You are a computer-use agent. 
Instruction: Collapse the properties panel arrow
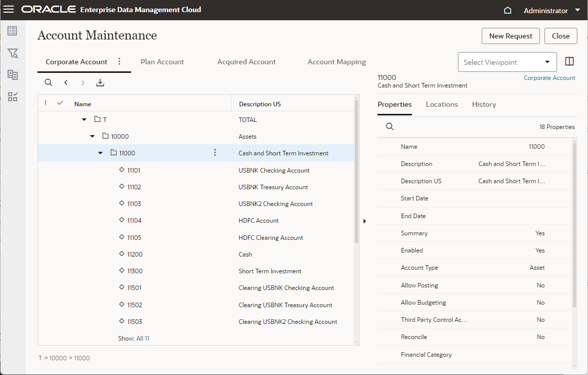click(x=365, y=221)
